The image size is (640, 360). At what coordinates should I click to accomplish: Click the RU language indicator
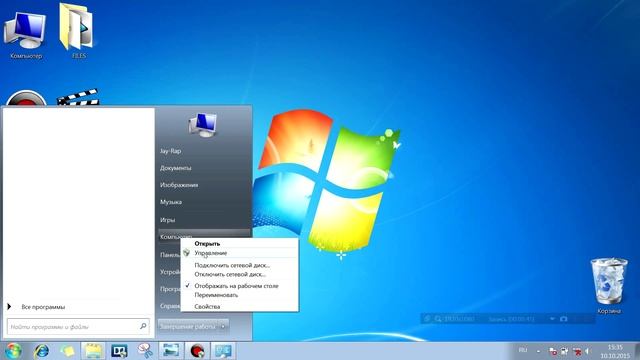coord(523,350)
